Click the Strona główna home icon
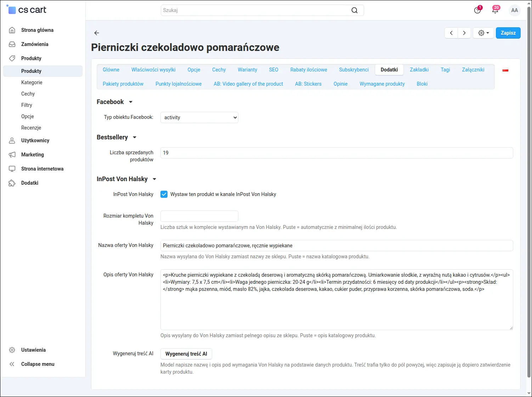 pyautogui.click(x=12, y=30)
